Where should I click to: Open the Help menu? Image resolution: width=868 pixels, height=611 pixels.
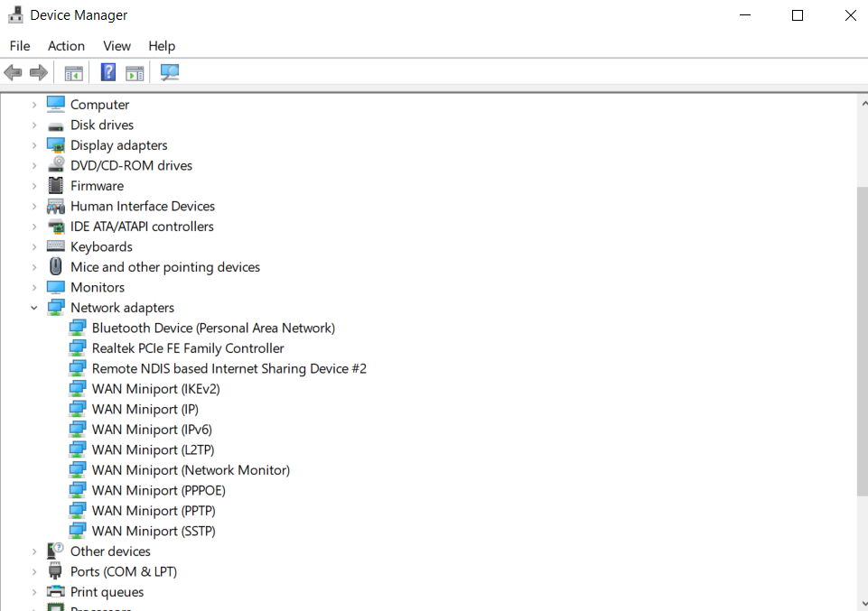pyautogui.click(x=162, y=46)
